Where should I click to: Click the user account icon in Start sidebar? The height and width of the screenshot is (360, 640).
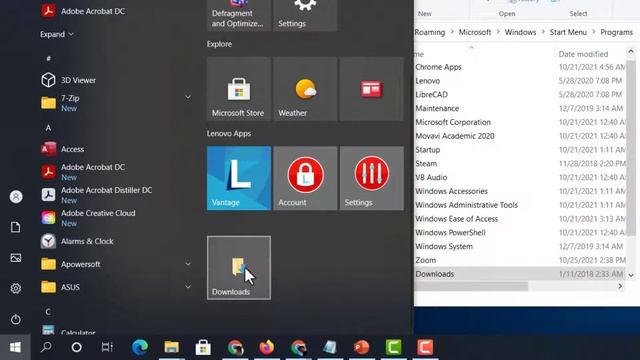coord(16,197)
